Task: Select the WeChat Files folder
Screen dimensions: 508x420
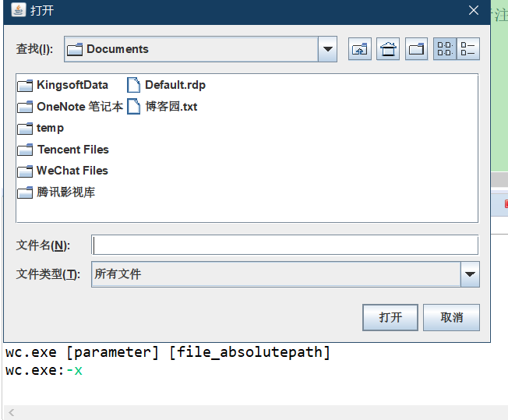Action: pyautogui.click(x=72, y=171)
